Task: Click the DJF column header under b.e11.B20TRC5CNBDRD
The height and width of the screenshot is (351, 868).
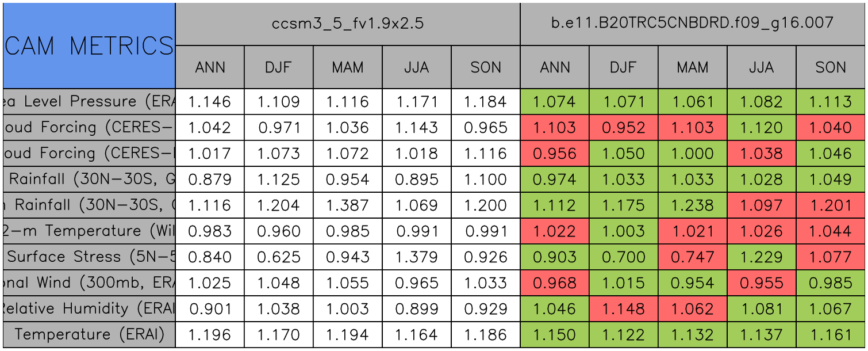Action: (x=623, y=67)
